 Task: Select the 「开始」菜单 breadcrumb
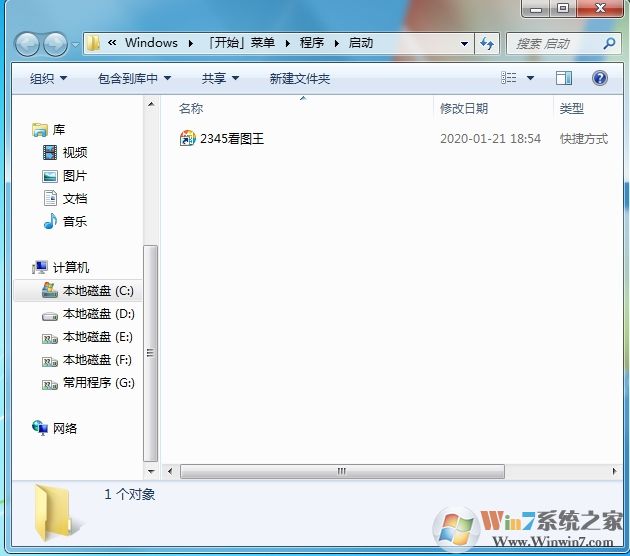coord(241,43)
